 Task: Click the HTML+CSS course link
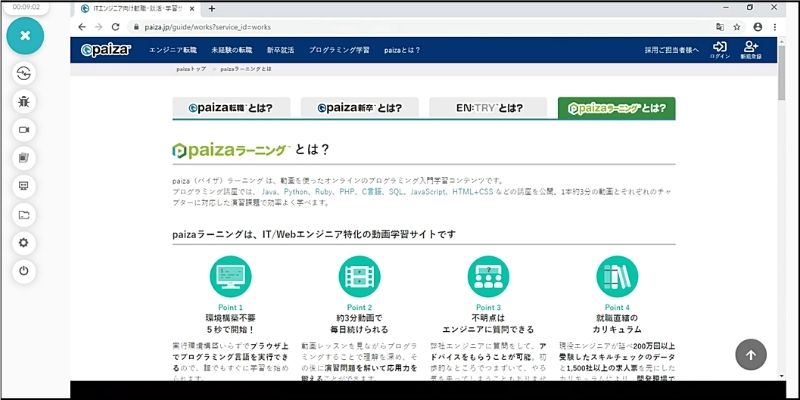[x=472, y=192]
